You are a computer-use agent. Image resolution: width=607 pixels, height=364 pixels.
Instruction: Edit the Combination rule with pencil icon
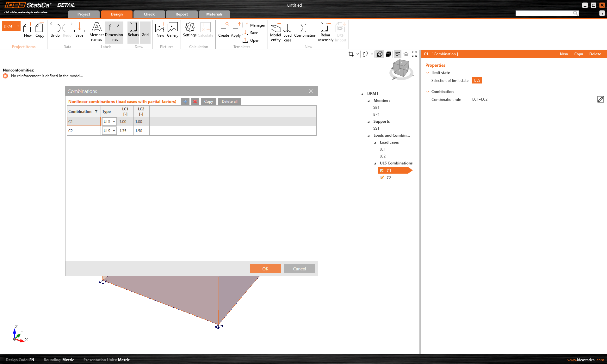(x=601, y=99)
